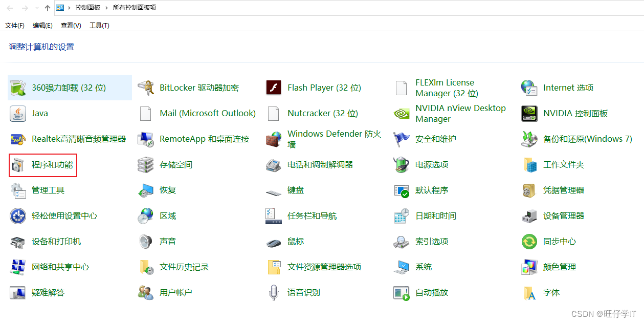The width and height of the screenshot is (644, 323).
Task: Click the 控制面板 breadcrumb in address bar
Action: pyautogui.click(x=88, y=8)
